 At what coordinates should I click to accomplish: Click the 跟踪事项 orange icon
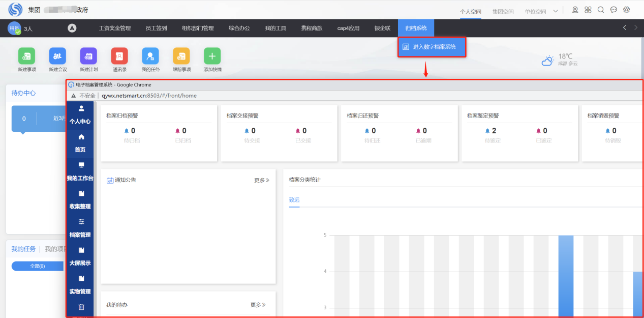point(181,56)
